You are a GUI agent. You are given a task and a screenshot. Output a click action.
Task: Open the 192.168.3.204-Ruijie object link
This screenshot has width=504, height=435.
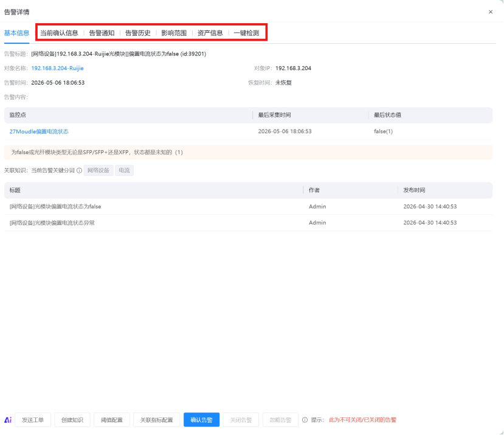click(58, 68)
